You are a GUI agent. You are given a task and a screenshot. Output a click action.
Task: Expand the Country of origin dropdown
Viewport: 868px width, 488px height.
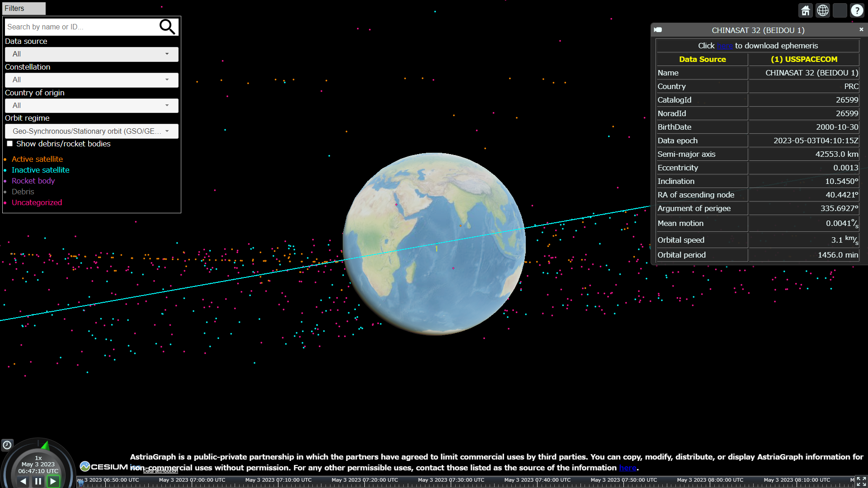92,106
